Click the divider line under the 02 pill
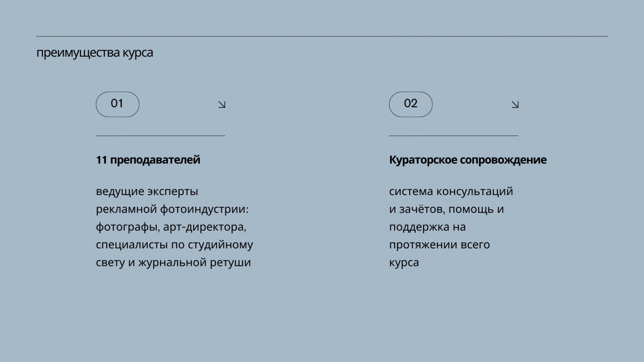 click(x=454, y=135)
